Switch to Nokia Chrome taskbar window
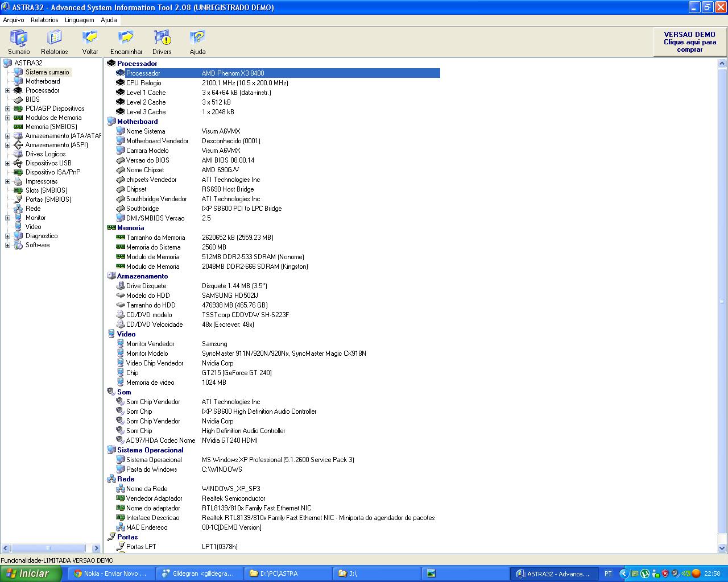This screenshot has width=728, height=582. coord(111,573)
